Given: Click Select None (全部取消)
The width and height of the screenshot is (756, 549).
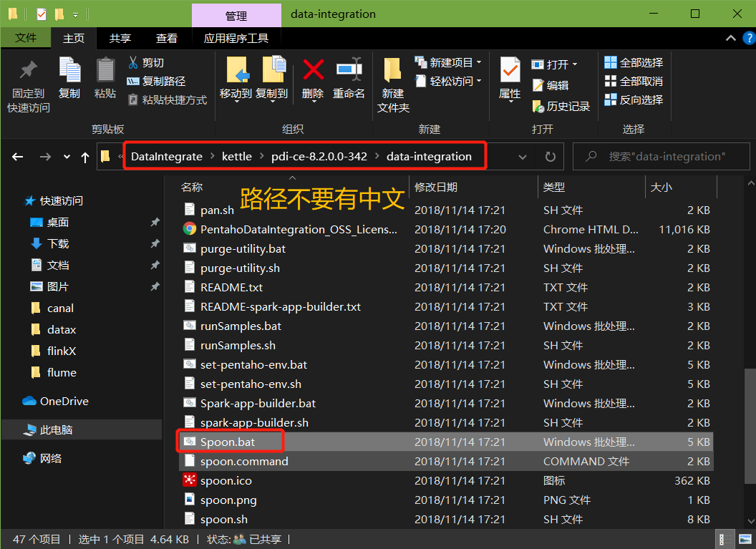Looking at the screenshot, I should coord(634,81).
